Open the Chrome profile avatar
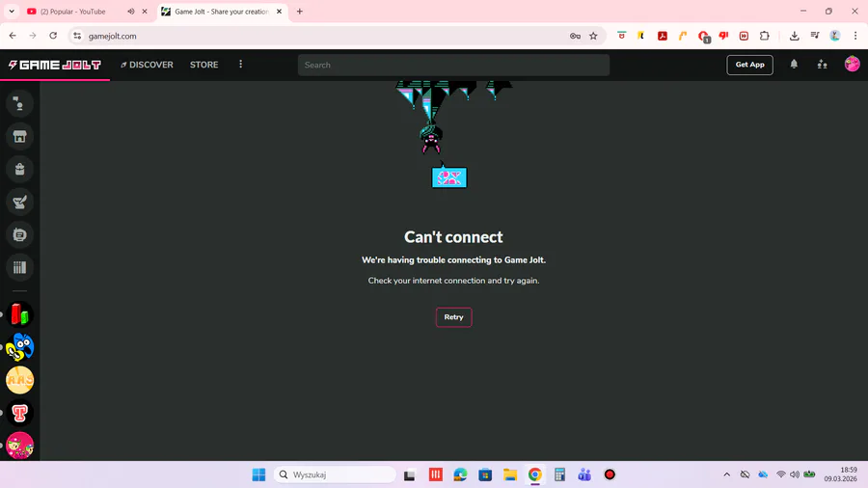 click(835, 36)
